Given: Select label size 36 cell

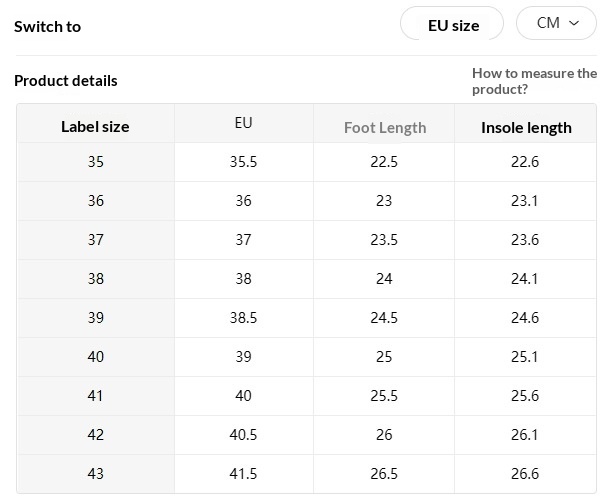Looking at the screenshot, I should click(95, 200).
